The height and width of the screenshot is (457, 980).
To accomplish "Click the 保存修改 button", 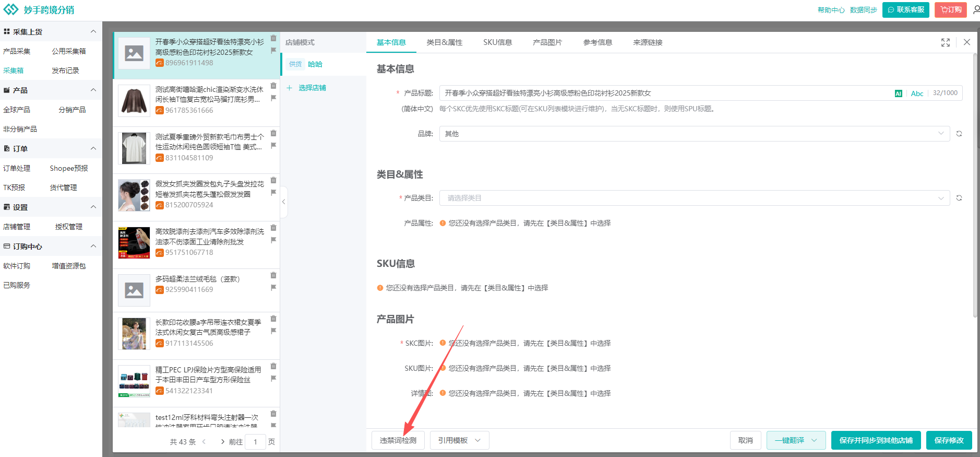I will pos(949,440).
